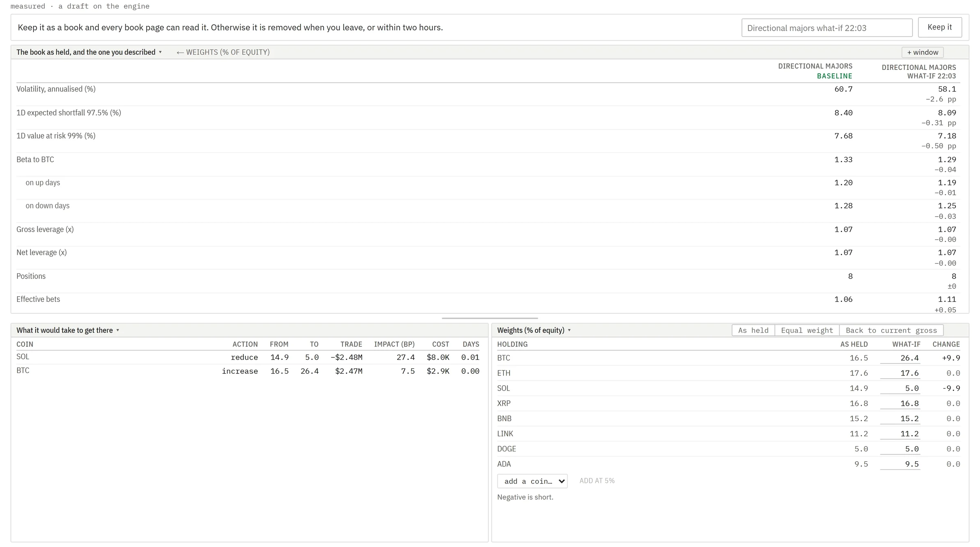
Task: Click the CHANGE column header in weights
Action: point(946,344)
